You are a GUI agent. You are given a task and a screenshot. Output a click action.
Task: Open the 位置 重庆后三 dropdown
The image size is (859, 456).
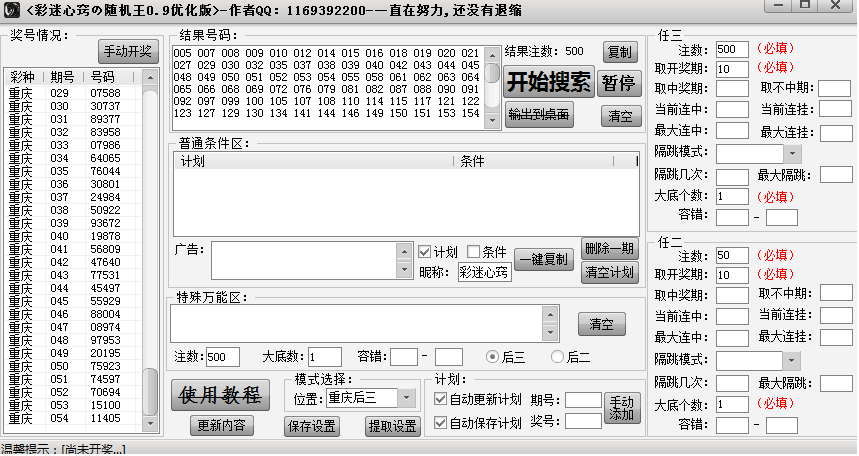[x=406, y=398]
